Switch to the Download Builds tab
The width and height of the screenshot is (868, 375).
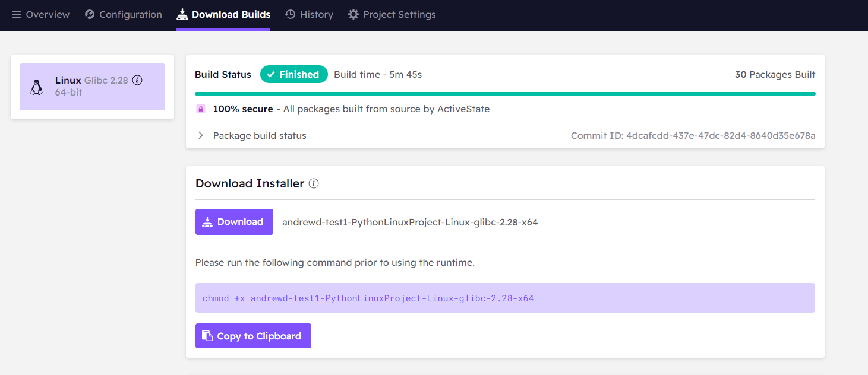[x=223, y=14]
